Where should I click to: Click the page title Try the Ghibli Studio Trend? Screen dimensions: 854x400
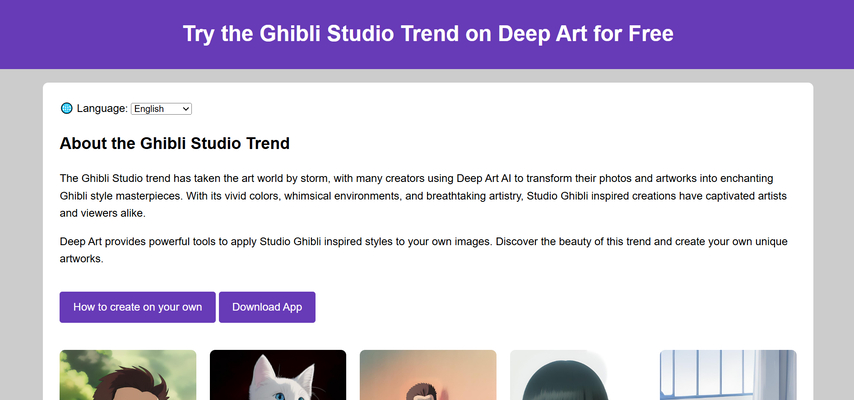click(428, 34)
